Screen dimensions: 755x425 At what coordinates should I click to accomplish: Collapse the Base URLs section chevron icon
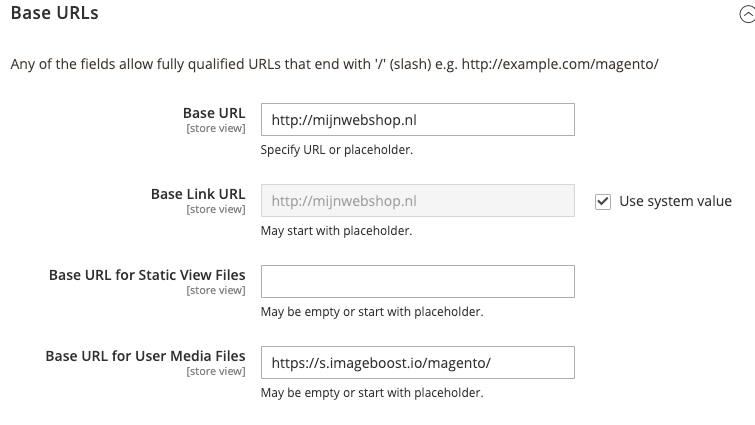click(747, 16)
